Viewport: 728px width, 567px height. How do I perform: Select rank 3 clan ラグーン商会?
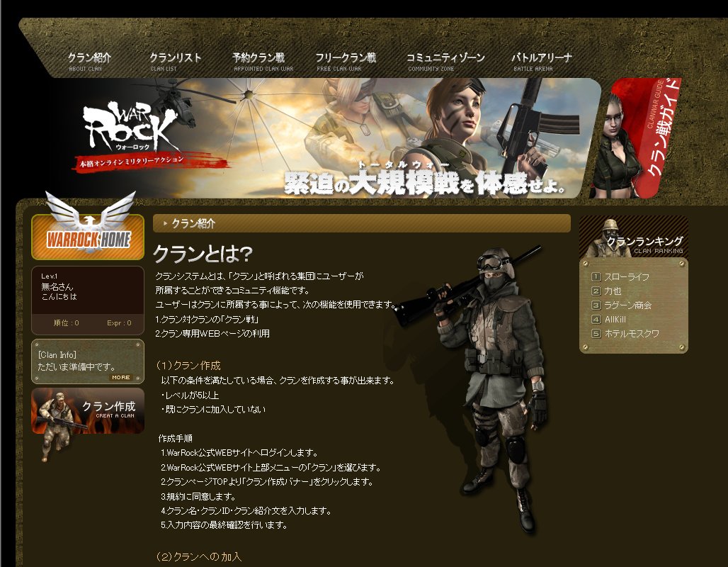(627, 305)
